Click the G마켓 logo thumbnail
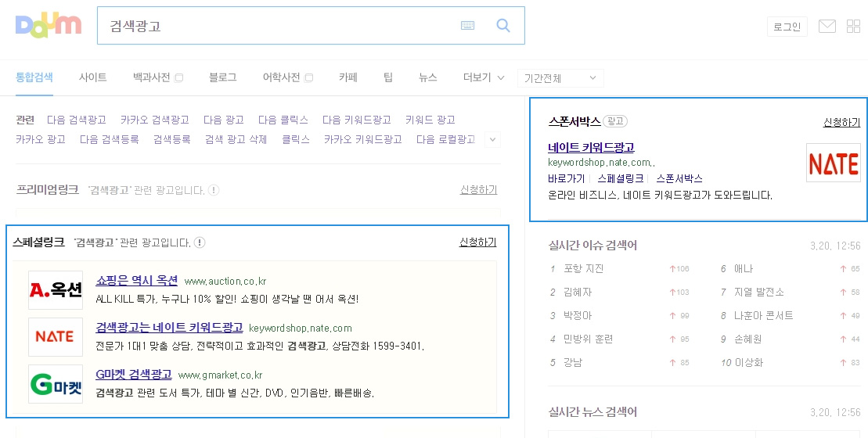Screen dimensions: 868x438 (x=56, y=384)
